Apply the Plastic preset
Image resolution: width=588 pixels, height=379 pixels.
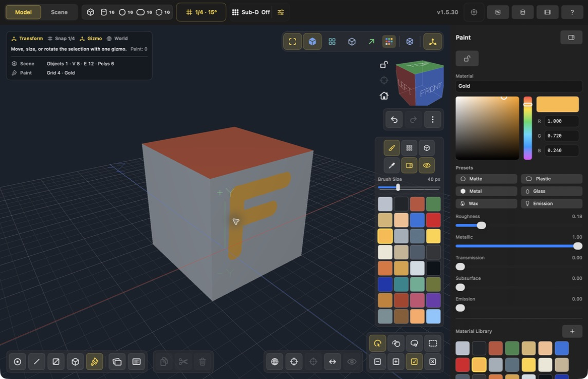[x=551, y=179]
